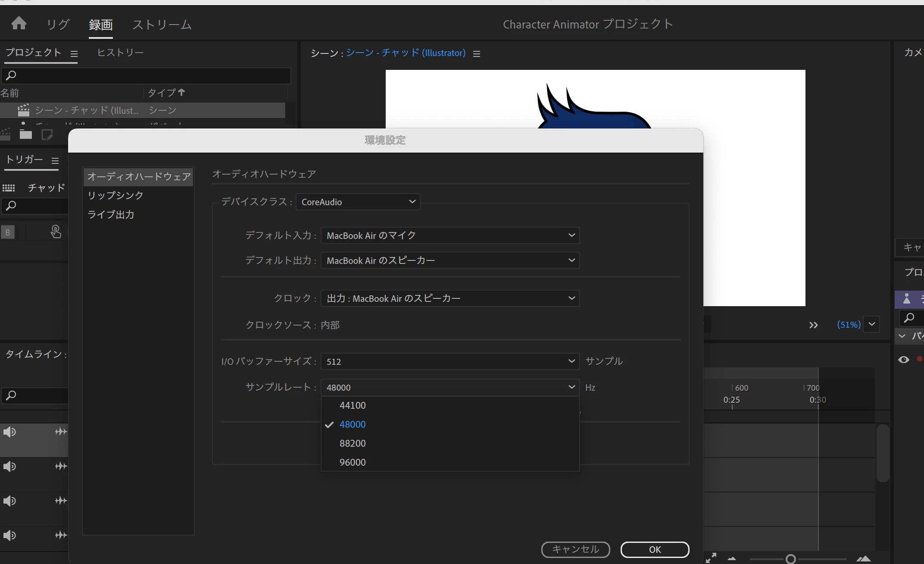Screen dimensions: 924x564
Task: Open the Triggers panel menu icon
Action: pos(55,161)
